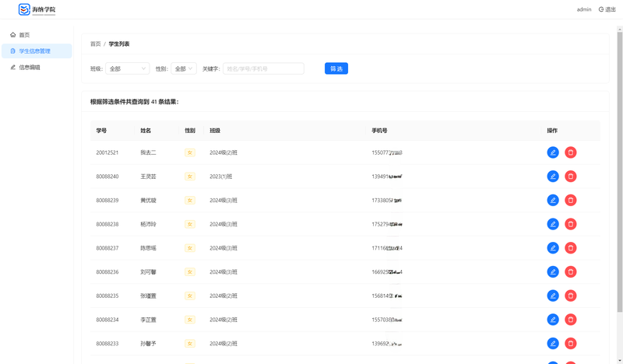Image resolution: width=623 pixels, height=364 pixels.
Task: Delete student record 80088240
Action: click(x=571, y=177)
